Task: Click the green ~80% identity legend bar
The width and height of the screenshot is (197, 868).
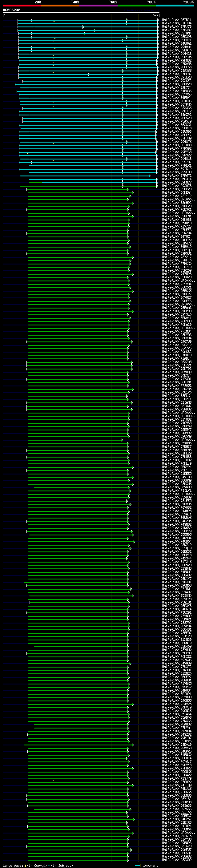Action: point(137,6)
